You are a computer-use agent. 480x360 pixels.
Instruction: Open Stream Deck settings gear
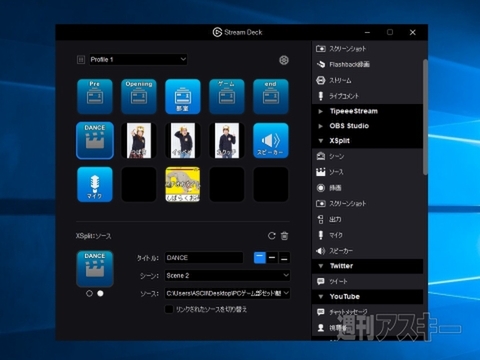tap(284, 60)
